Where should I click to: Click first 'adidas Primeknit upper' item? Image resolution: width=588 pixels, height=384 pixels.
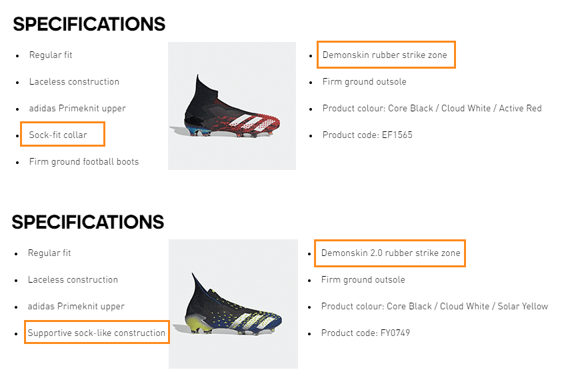click(x=77, y=109)
